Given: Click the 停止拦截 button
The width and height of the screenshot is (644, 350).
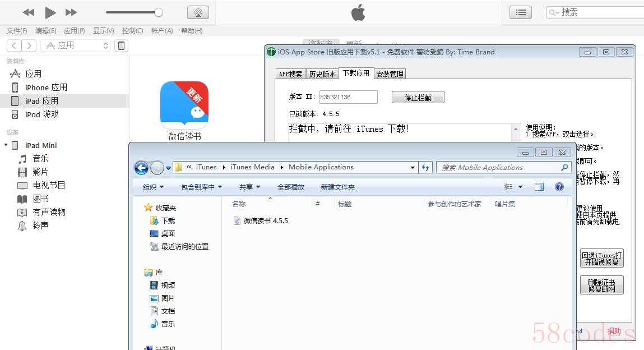Looking at the screenshot, I should 418,98.
